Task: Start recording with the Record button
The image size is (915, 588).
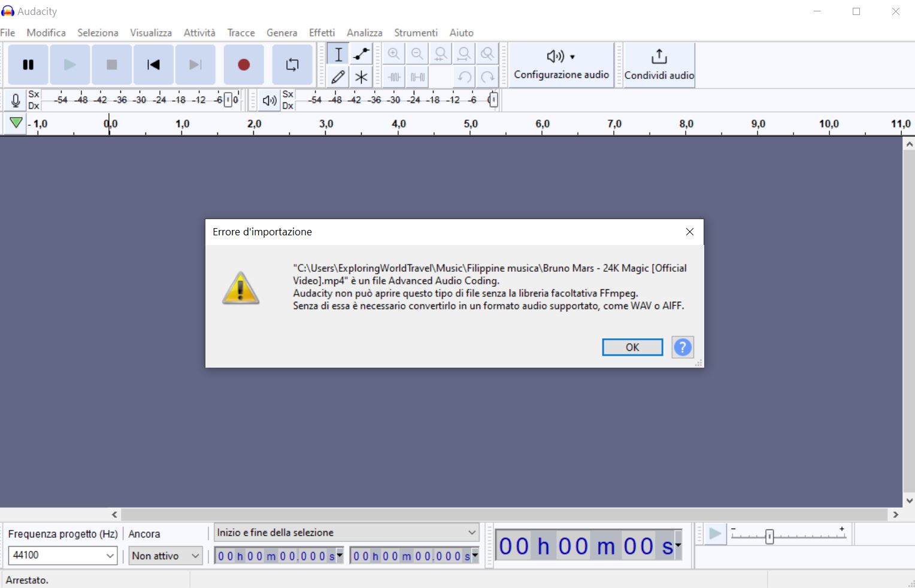Action: click(244, 65)
